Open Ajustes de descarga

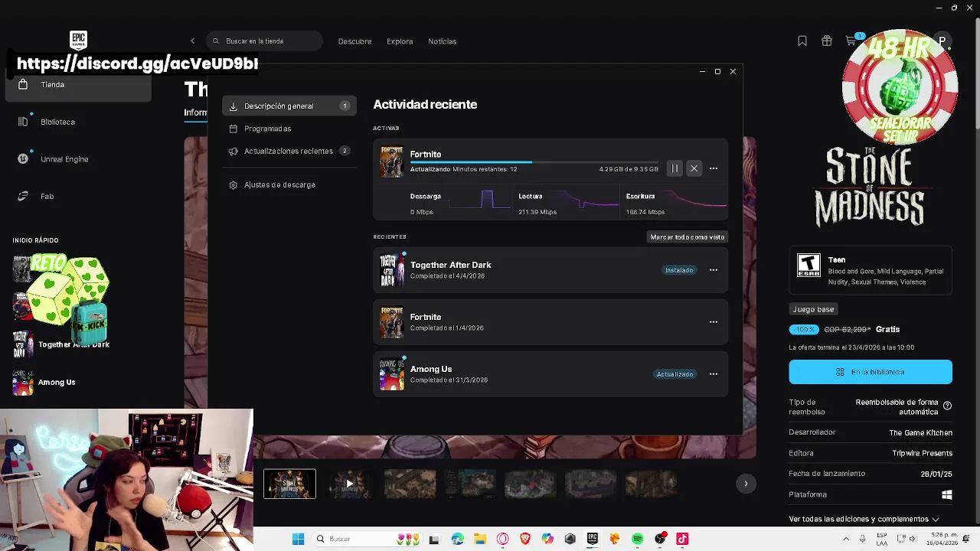pos(289,185)
